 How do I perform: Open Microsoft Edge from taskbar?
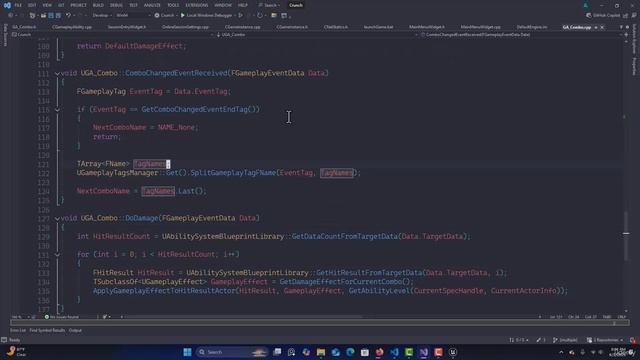pyautogui.click(x=350, y=352)
